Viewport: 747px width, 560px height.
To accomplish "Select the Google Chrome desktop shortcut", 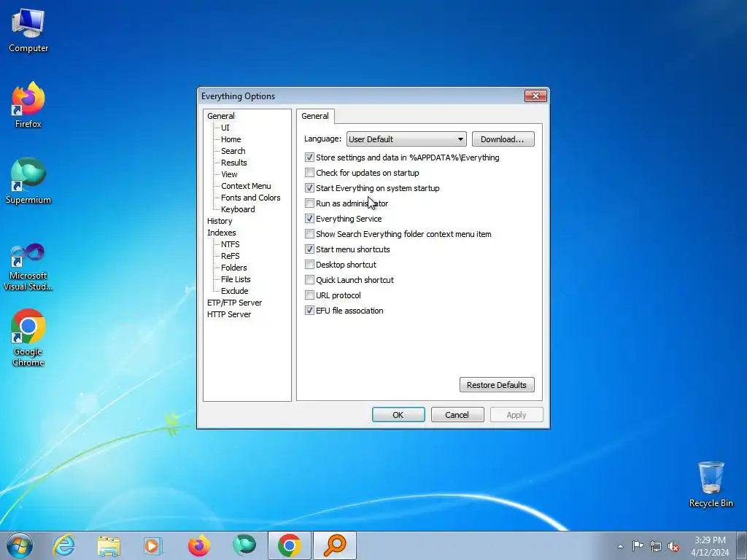I will (28, 338).
